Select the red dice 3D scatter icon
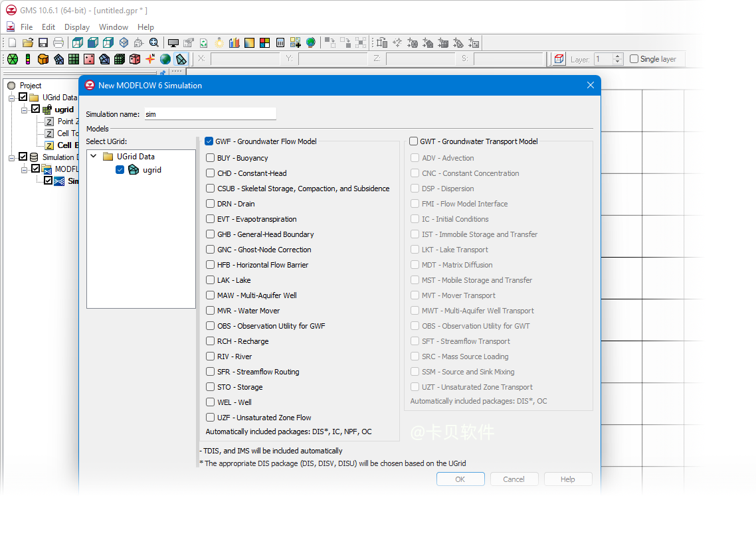This screenshot has width=756, height=555. pos(135,59)
